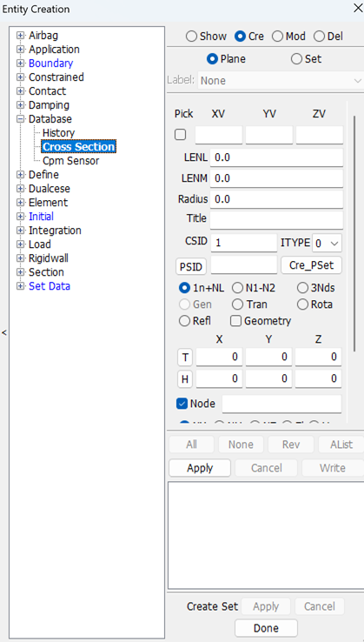Select the Cpm Sensor tree item

point(70,161)
